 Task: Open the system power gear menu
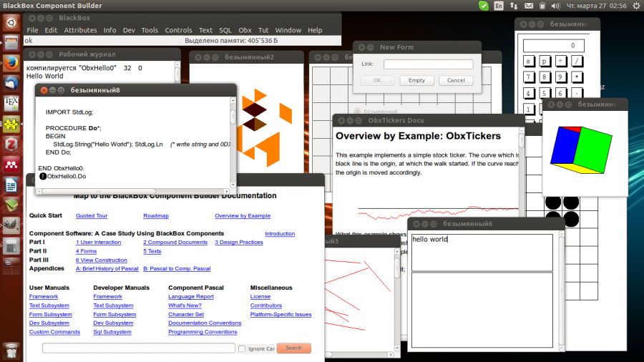click(x=634, y=6)
